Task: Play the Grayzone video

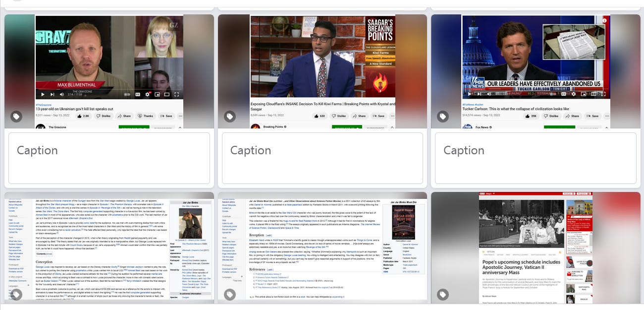Action: (43, 94)
